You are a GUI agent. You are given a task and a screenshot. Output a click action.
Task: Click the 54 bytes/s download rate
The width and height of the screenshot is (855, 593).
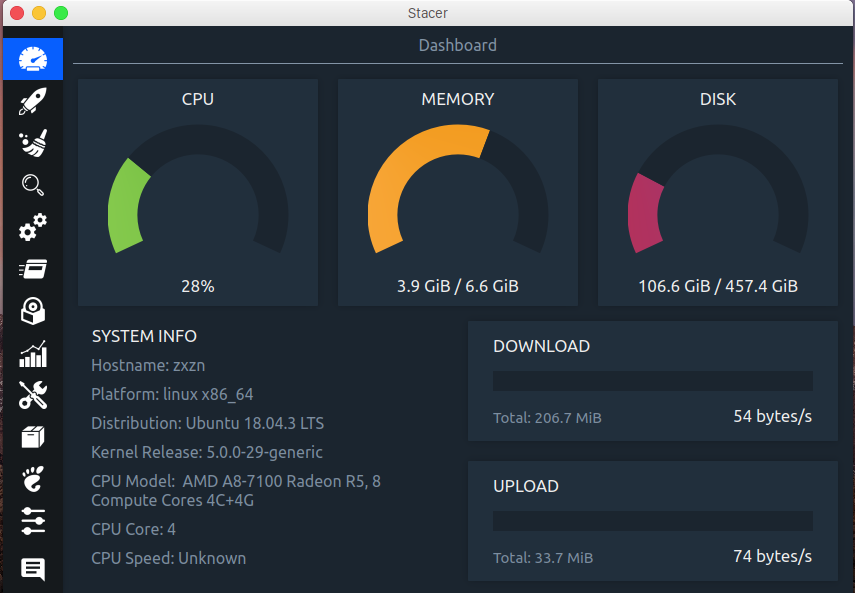tap(772, 416)
